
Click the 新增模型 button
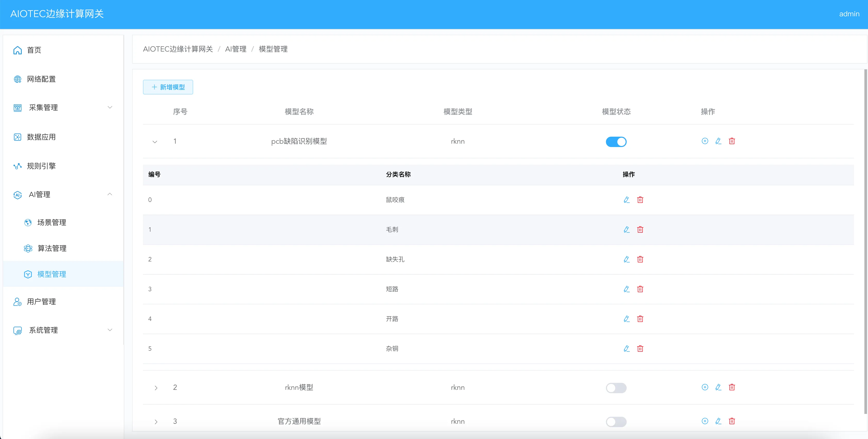tap(168, 87)
